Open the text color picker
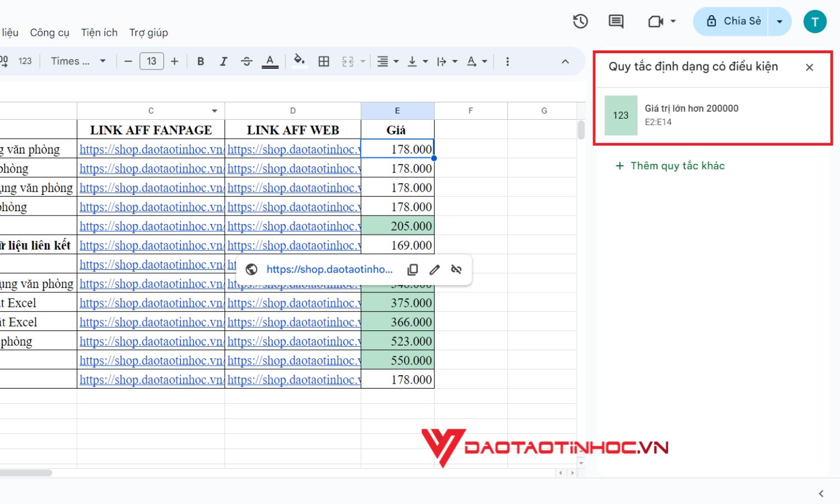The height and width of the screenshot is (504, 840). 270,61
